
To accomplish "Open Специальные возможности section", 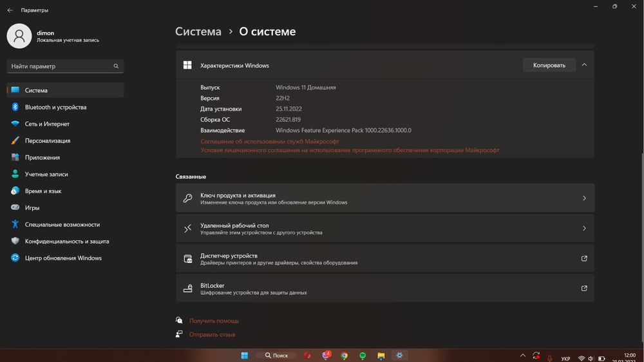I will (x=65, y=224).
